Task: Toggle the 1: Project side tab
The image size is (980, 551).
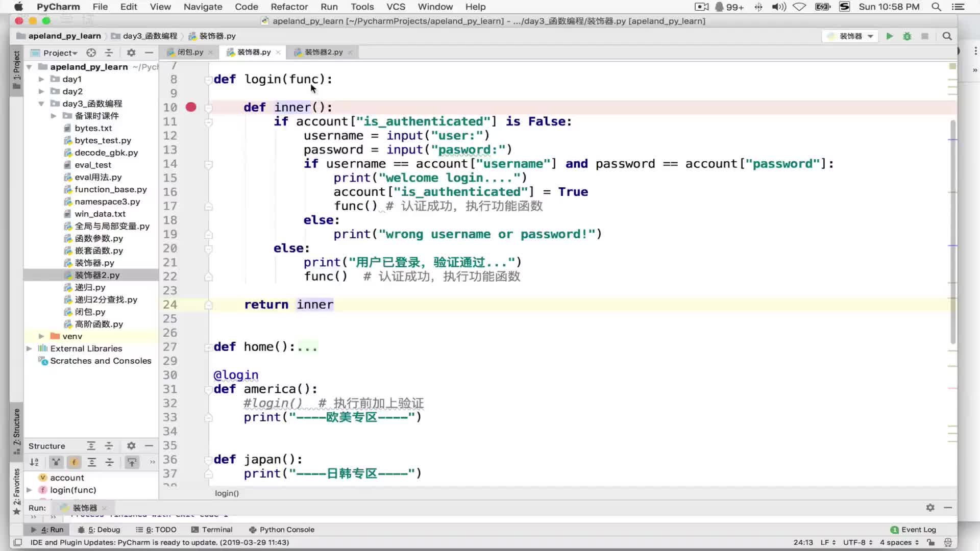Action: 16,70
